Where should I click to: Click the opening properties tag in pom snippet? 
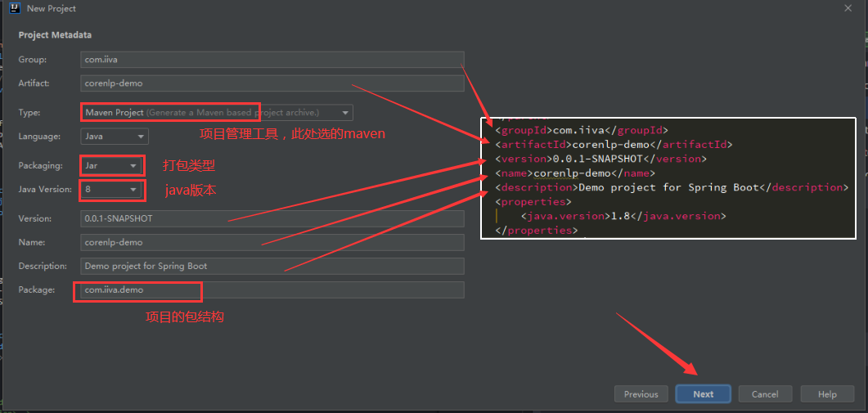(533, 201)
